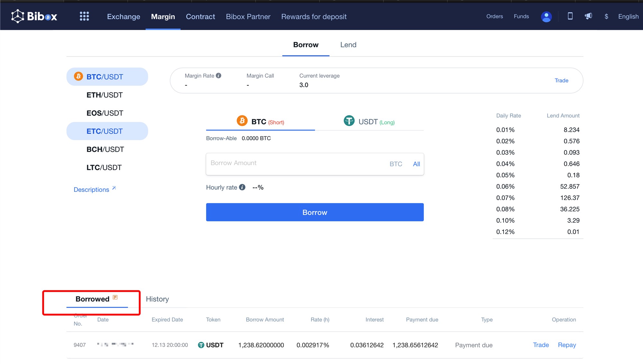643x364 pixels.
Task: Open the announcements megaphone icon
Action: pos(588,16)
